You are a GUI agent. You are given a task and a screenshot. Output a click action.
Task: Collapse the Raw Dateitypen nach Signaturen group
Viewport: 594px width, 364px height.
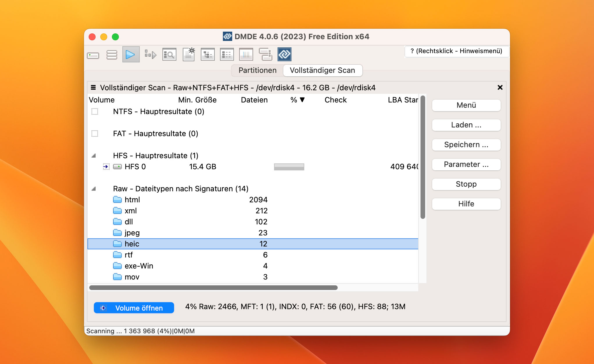pos(94,189)
